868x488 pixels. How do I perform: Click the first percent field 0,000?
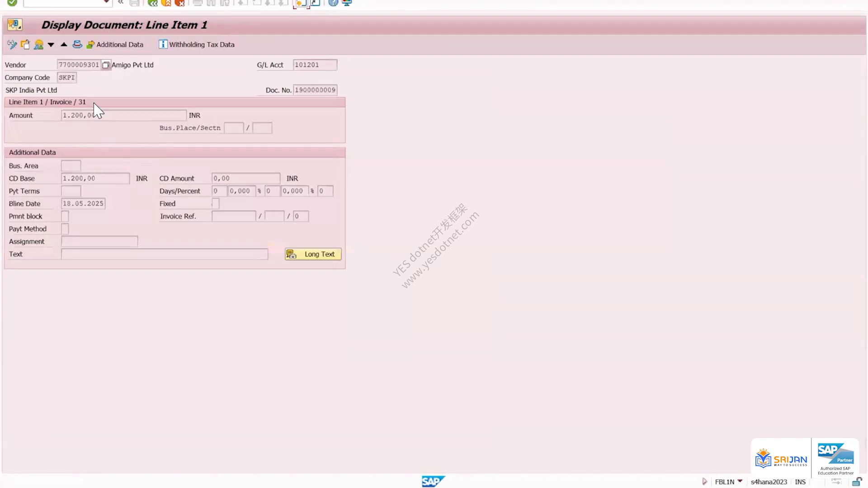pyautogui.click(x=242, y=191)
